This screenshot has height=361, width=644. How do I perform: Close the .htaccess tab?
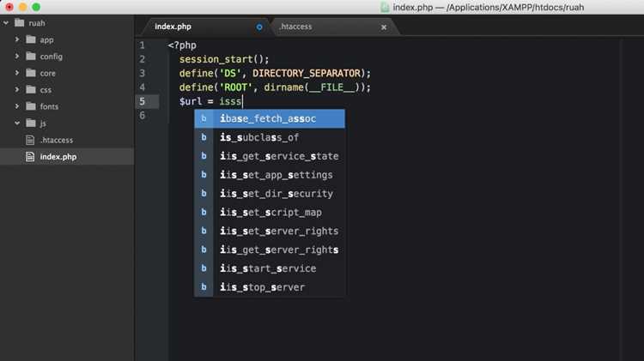[384, 27]
